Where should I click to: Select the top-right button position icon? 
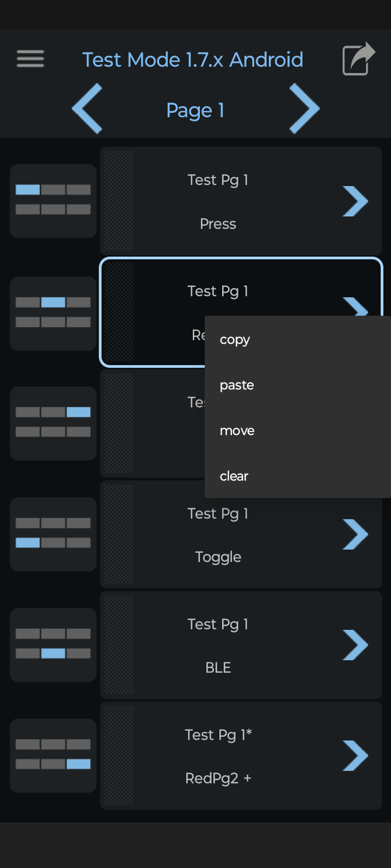(x=53, y=423)
